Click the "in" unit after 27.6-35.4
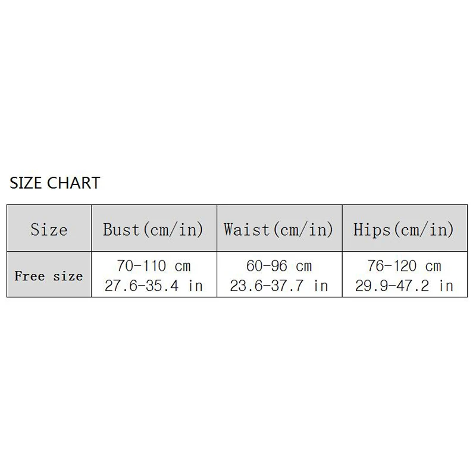 click(x=195, y=286)
